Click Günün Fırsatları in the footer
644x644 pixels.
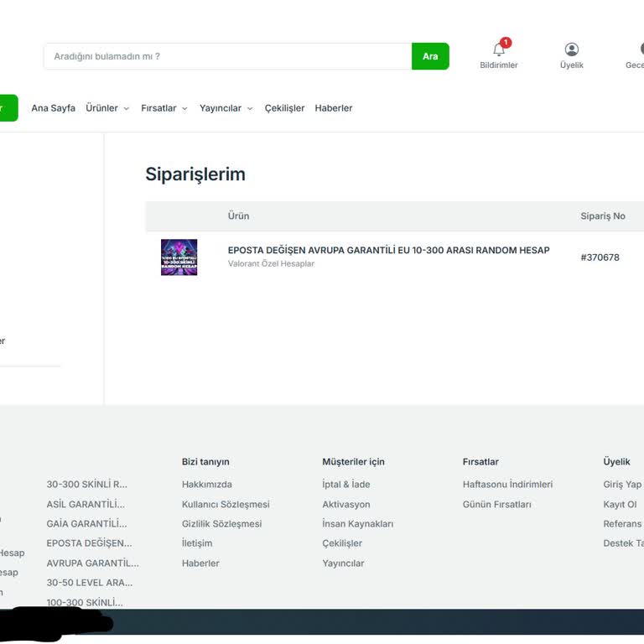point(496,505)
